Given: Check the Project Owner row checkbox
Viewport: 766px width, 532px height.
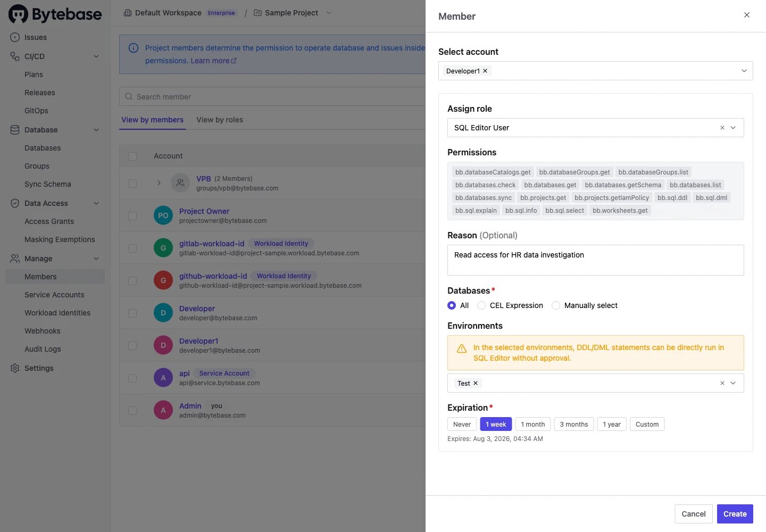Looking at the screenshot, I should [132, 216].
